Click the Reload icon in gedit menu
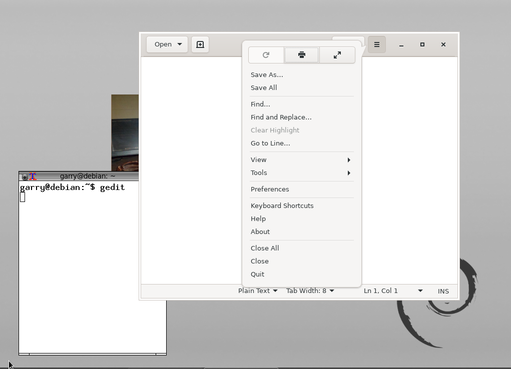Image resolution: width=511 pixels, height=369 pixels. [x=266, y=55]
